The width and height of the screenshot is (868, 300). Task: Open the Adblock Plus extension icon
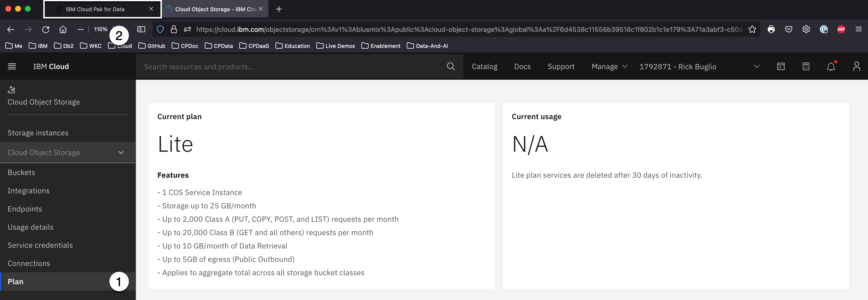(x=841, y=29)
